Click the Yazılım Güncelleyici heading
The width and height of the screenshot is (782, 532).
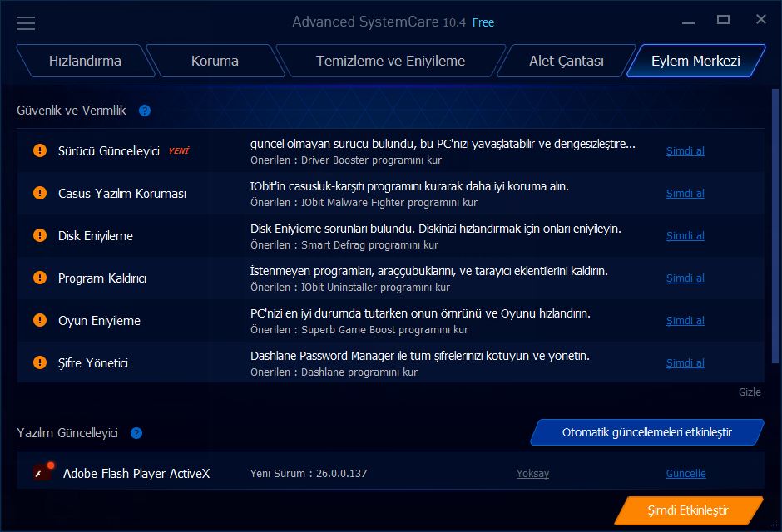[x=67, y=433]
